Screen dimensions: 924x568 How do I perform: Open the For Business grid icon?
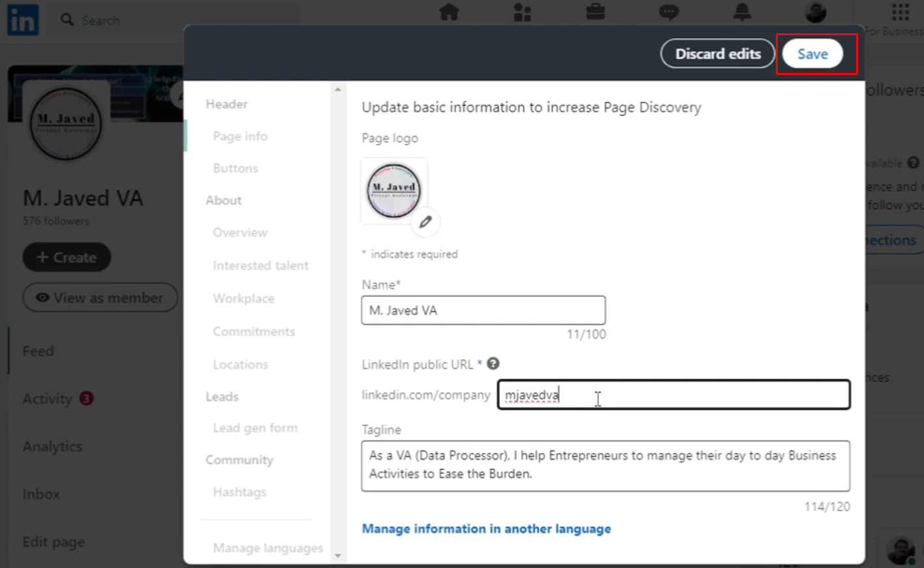[901, 11]
